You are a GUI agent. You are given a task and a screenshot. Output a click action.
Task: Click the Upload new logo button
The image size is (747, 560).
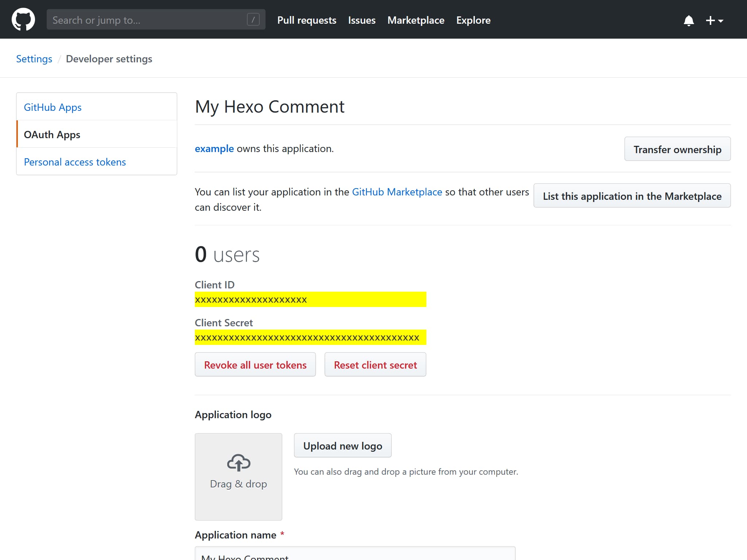tap(342, 446)
